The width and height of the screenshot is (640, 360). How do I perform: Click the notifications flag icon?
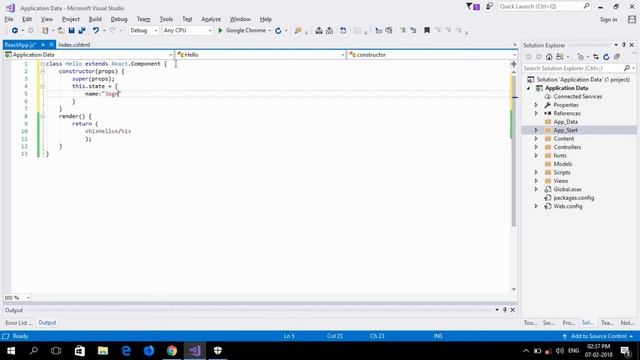[472, 7]
